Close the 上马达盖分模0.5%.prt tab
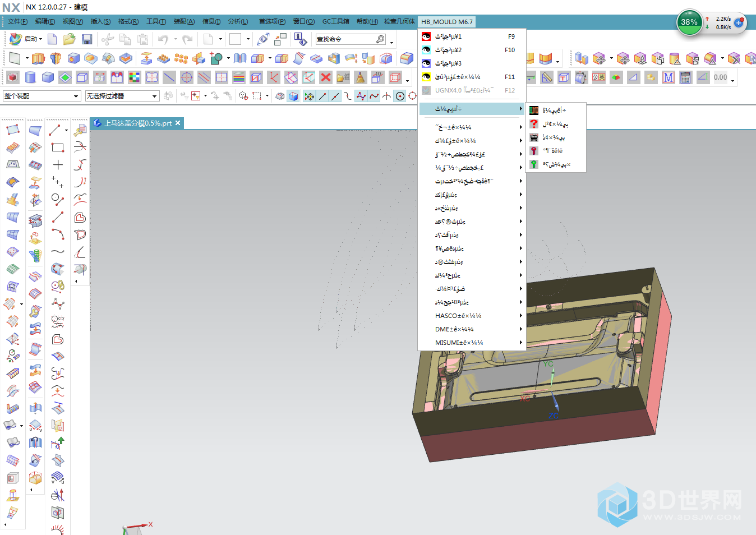This screenshot has width=756, height=535. [178, 123]
